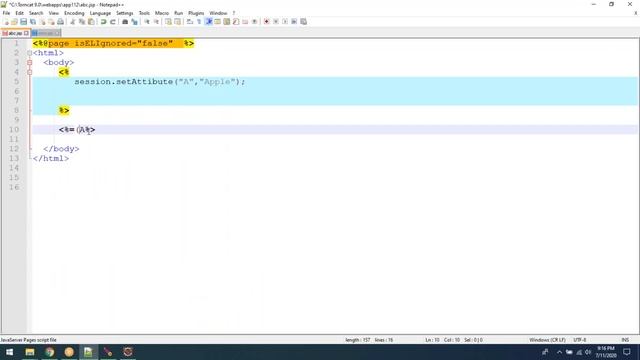
Task: Open the ? help menu
Action: tap(233, 13)
